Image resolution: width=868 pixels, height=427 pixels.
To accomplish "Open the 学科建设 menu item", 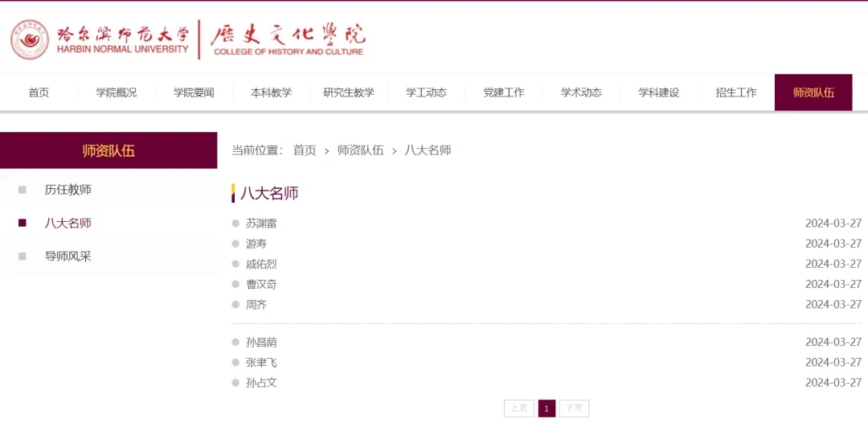I will [659, 92].
